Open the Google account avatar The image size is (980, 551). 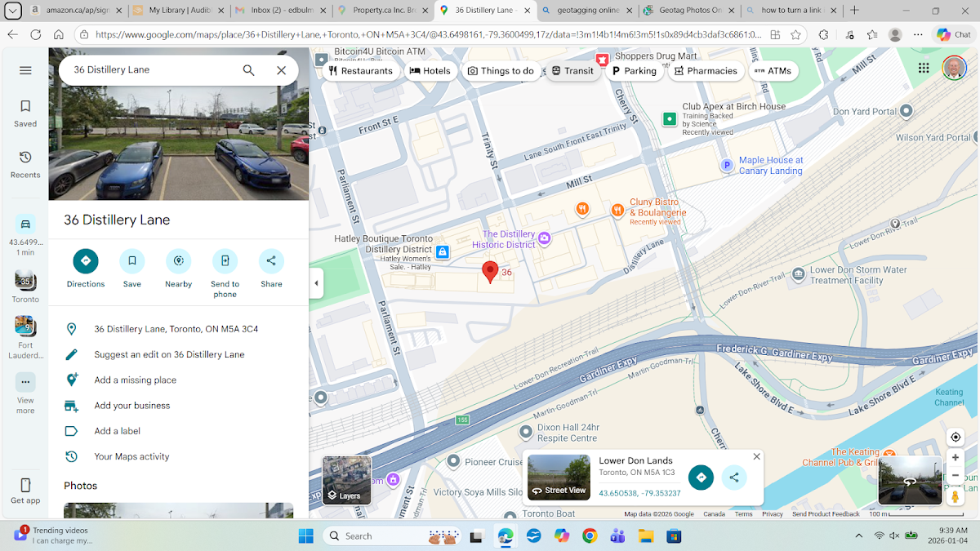tap(953, 69)
